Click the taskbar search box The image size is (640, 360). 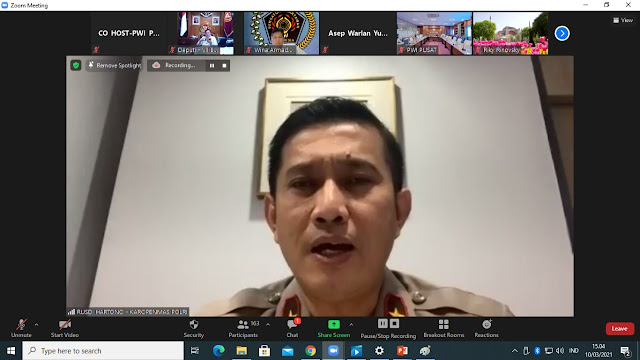click(x=103, y=351)
